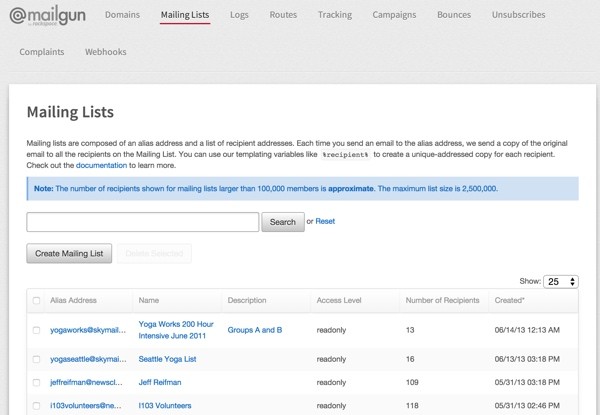
Task: Open jeffreifman@newscl alias address
Action: (86, 382)
